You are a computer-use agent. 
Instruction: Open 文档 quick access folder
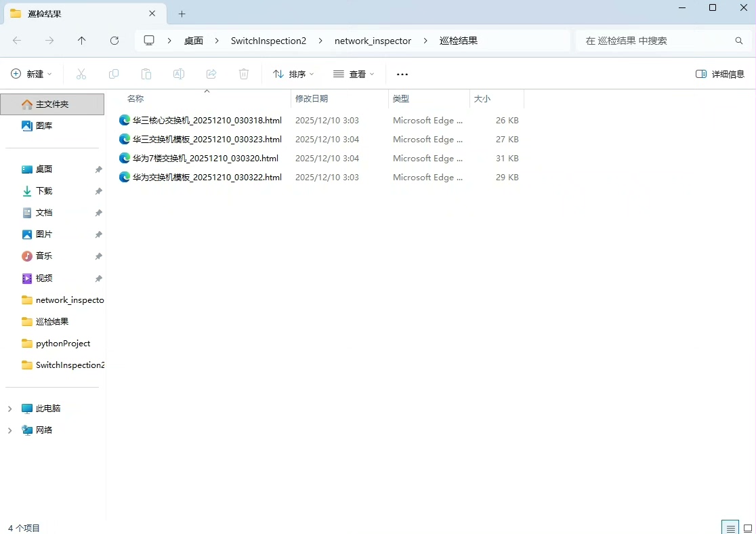coord(44,213)
